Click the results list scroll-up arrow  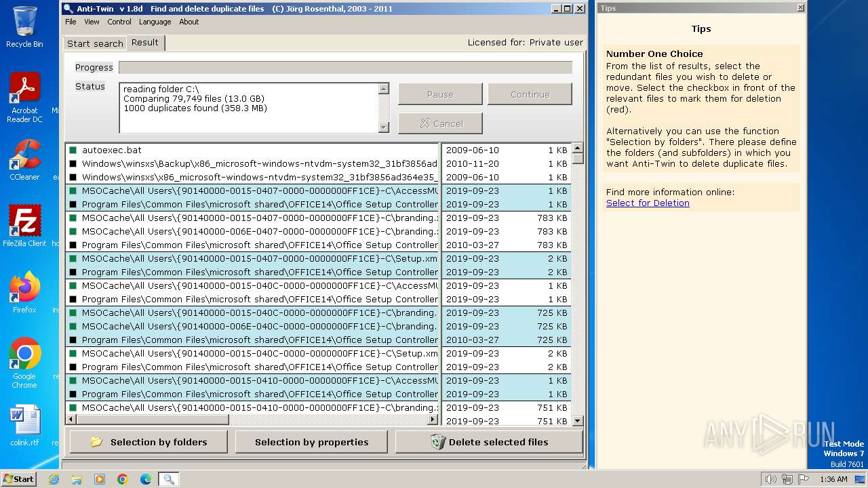(x=578, y=148)
